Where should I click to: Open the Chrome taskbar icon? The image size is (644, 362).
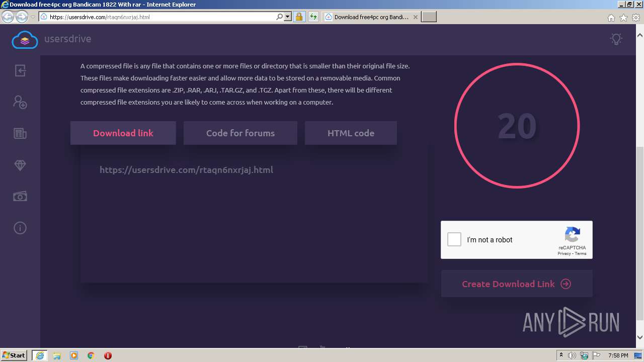click(91, 355)
